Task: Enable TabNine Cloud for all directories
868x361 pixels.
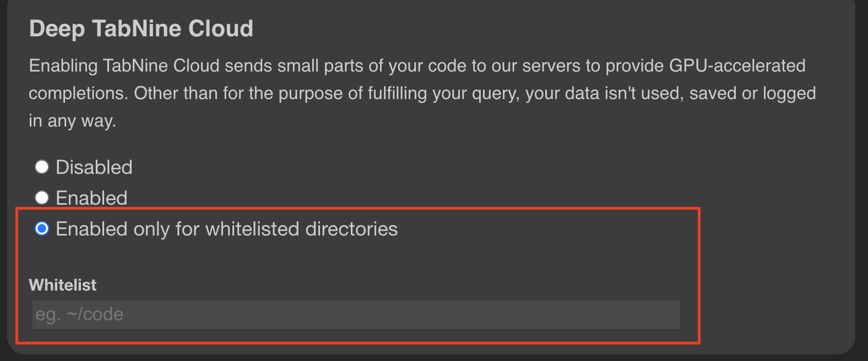Action: (42, 198)
